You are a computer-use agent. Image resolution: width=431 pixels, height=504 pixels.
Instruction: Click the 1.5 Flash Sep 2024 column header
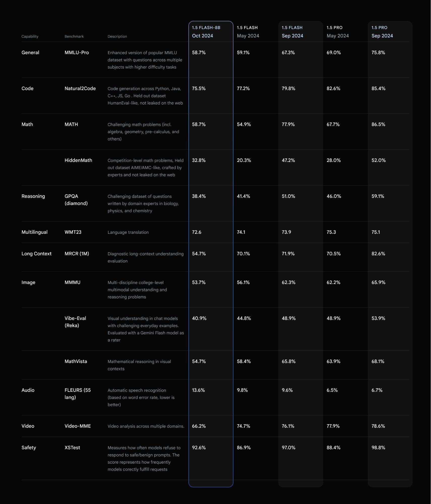[x=292, y=32]
